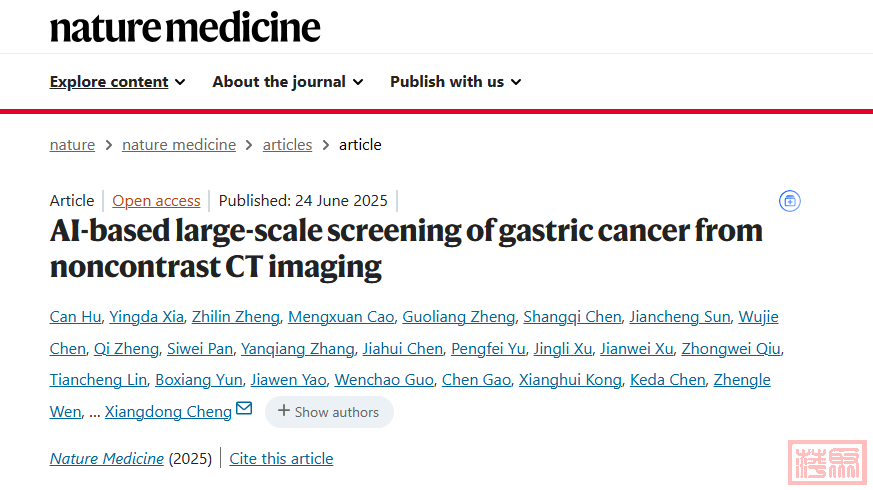The image size is (873, 490).
Task: Open author Can Hu's profile link
Action: point(75,317)
